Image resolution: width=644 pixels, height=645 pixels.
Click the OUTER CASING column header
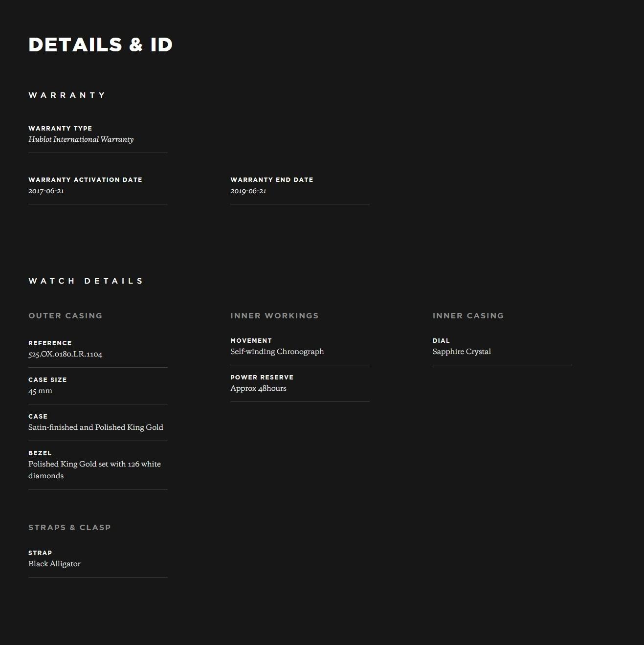click(x=66, y=315)
